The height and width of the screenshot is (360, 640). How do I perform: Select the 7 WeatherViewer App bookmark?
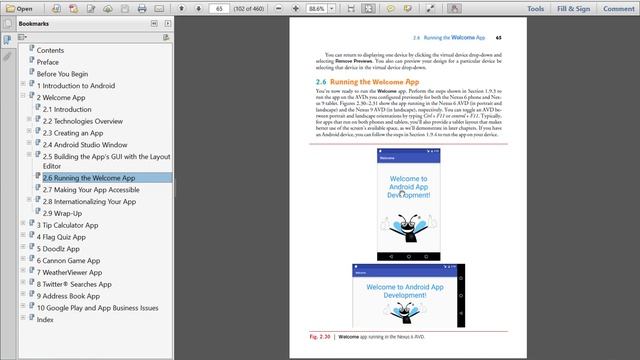69,273
